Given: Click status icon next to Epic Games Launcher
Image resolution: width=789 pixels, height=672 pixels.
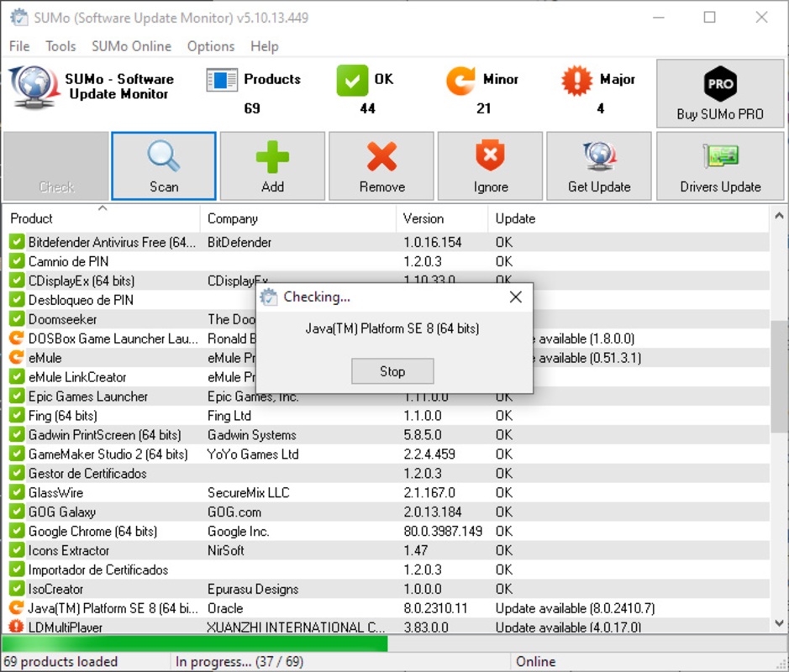Looking at the screenshot, I should [x=17, y=396].
